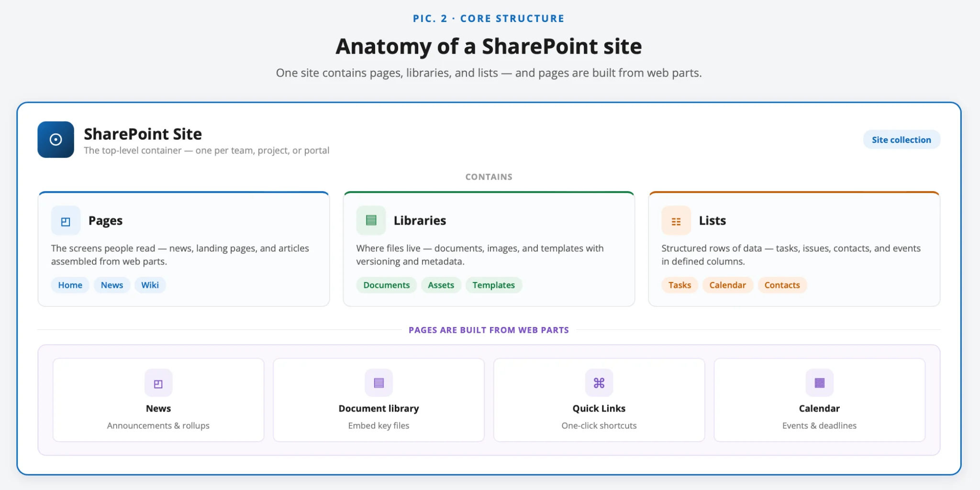Click the Document library web part icon
This screenshot has height=490, width=980.
[379, 383]
